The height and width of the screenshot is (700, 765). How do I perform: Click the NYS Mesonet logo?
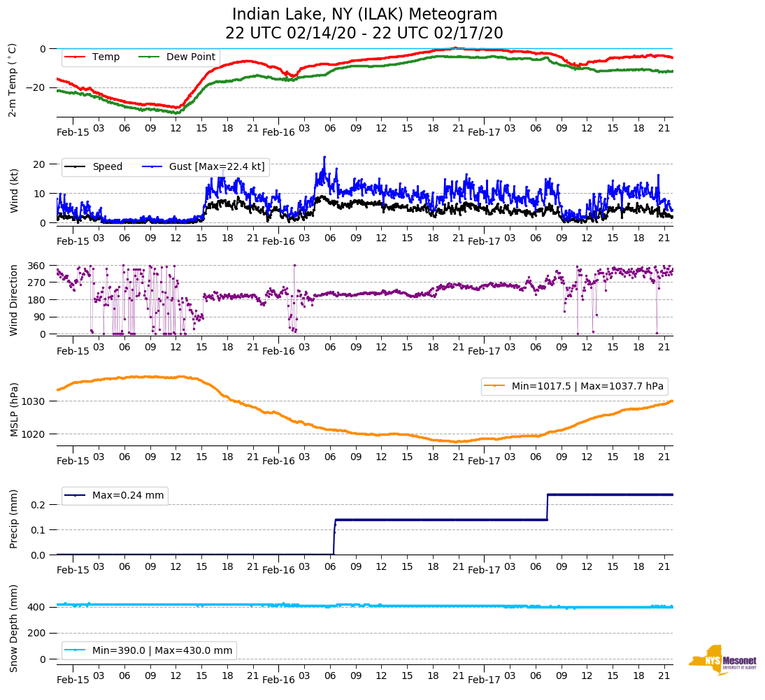[x=722, y=659]
